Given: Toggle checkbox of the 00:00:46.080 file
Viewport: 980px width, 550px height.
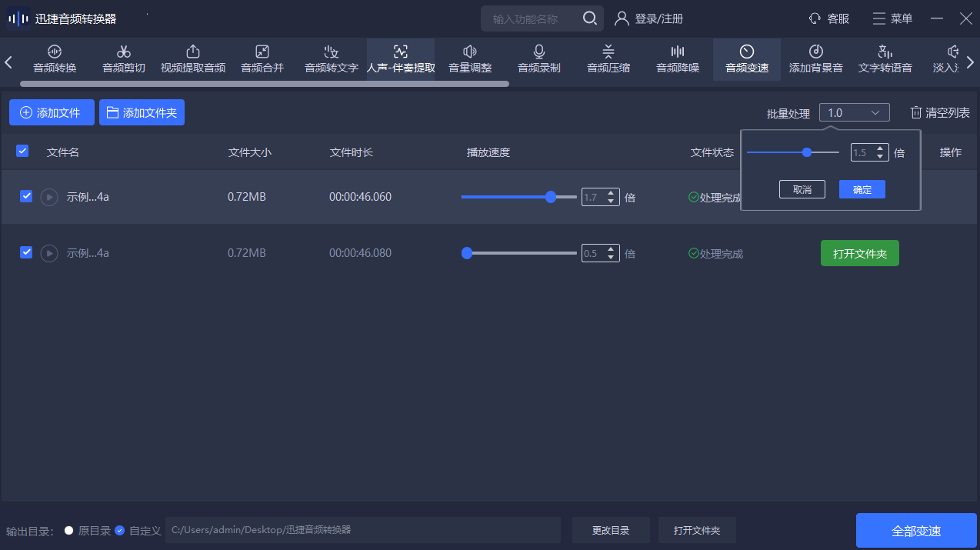Looking at the screenshot, I should click(26, 252).
